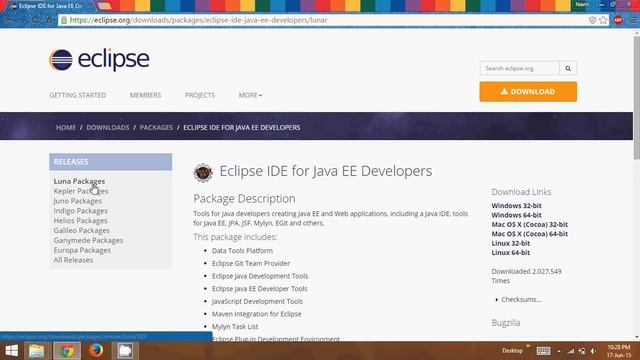Click the volume speaker tray icon
640x360 pixels.
coord(593,351)
